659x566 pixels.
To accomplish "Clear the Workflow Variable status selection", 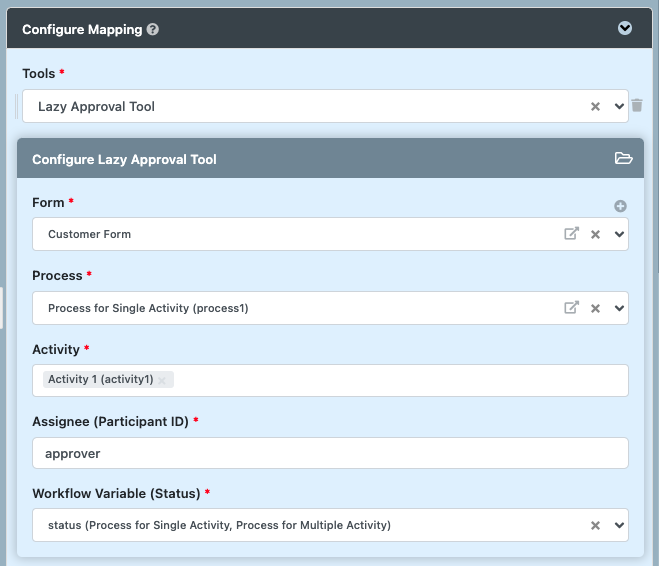I will pos(595,525).
